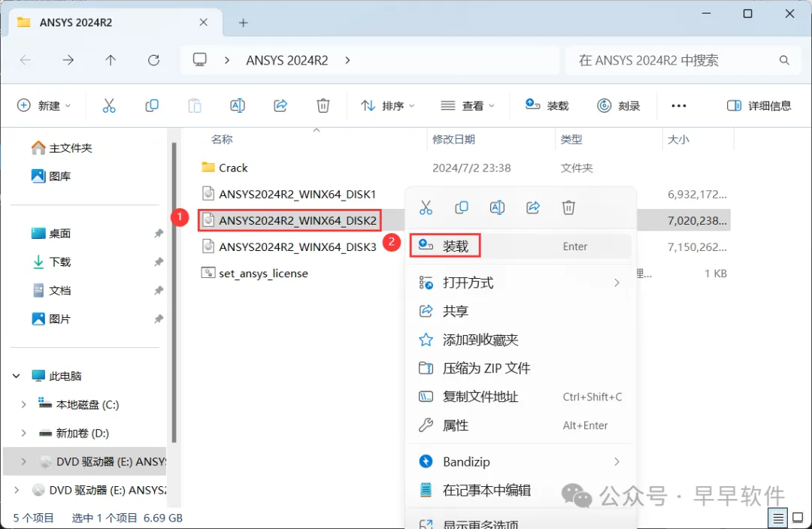This screenshot has width=812, height=529.
Task: Click the Rename icon in the toolbar
Action: (237, 106)
